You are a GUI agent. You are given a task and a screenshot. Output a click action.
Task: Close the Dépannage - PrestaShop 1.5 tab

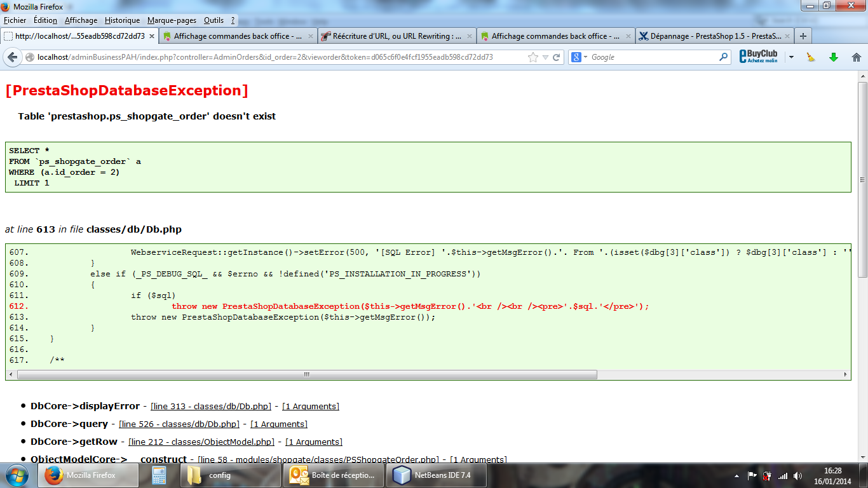[x=787, y=36]
